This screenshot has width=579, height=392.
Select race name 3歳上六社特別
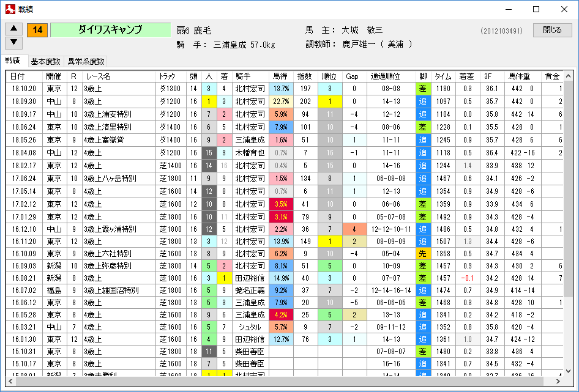108,254
